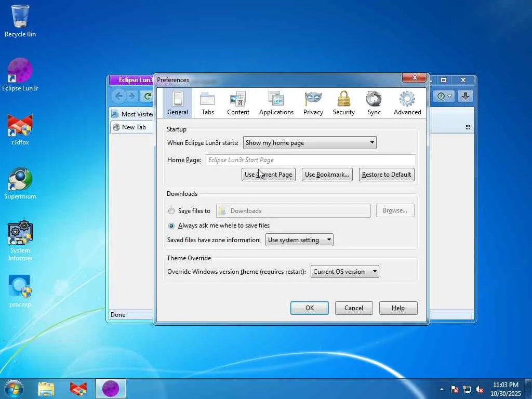Select the System Informer desktop shortcut

coord(20,241)
